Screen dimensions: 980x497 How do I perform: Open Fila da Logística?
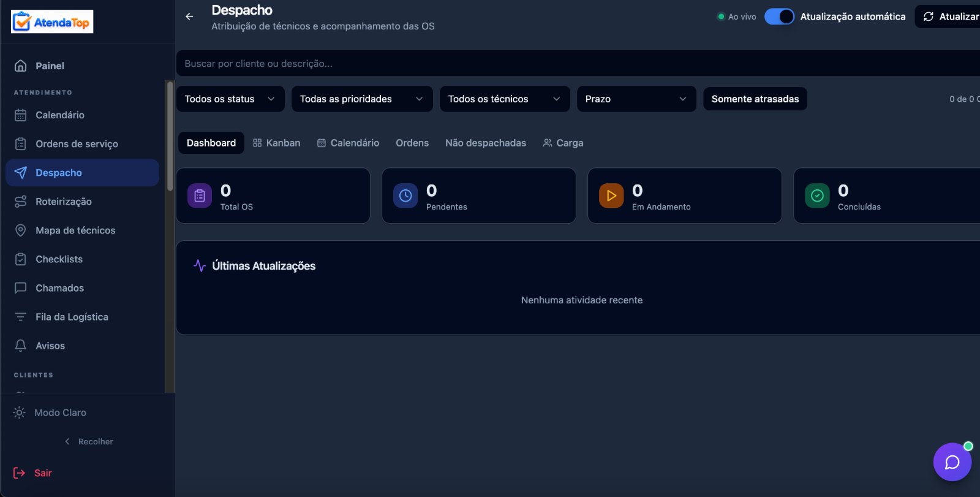[x=83, y=316]
